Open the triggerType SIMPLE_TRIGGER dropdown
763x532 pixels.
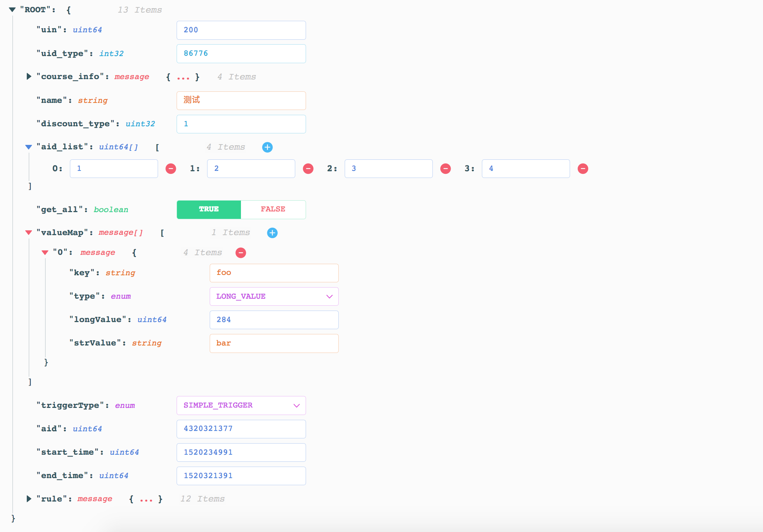click(x=241, y=405)
